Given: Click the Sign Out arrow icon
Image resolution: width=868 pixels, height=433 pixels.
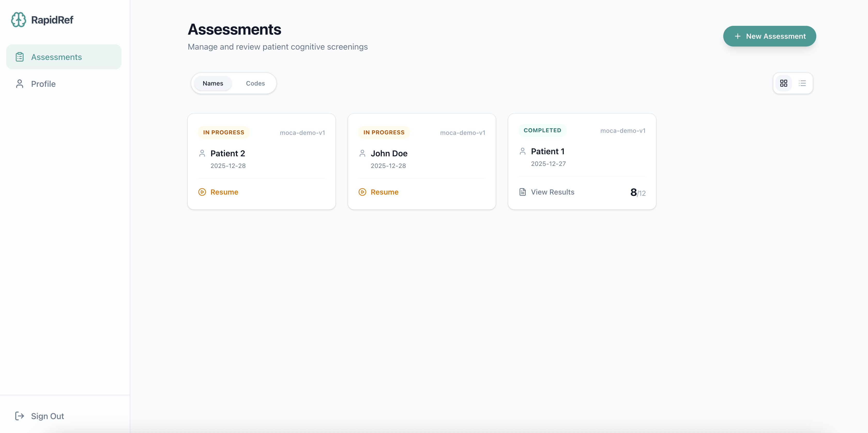Looking at the screenshot, I should pos(20,416).
